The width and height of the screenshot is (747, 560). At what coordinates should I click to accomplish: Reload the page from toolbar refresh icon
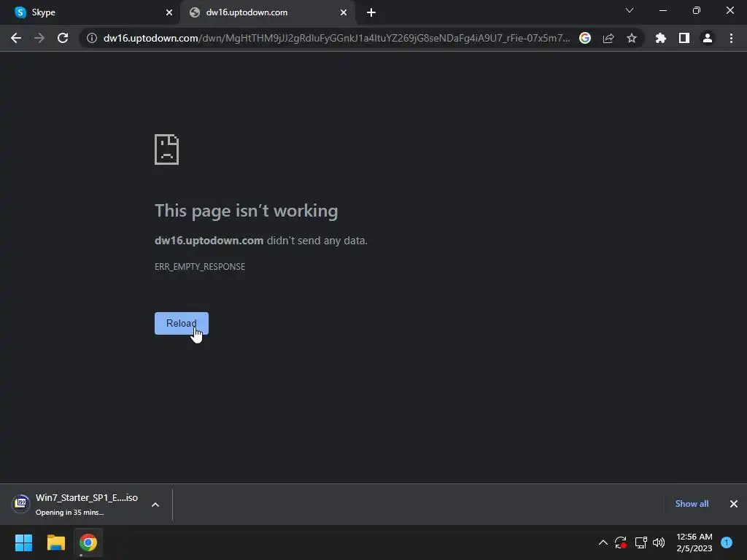pos(63,38)
